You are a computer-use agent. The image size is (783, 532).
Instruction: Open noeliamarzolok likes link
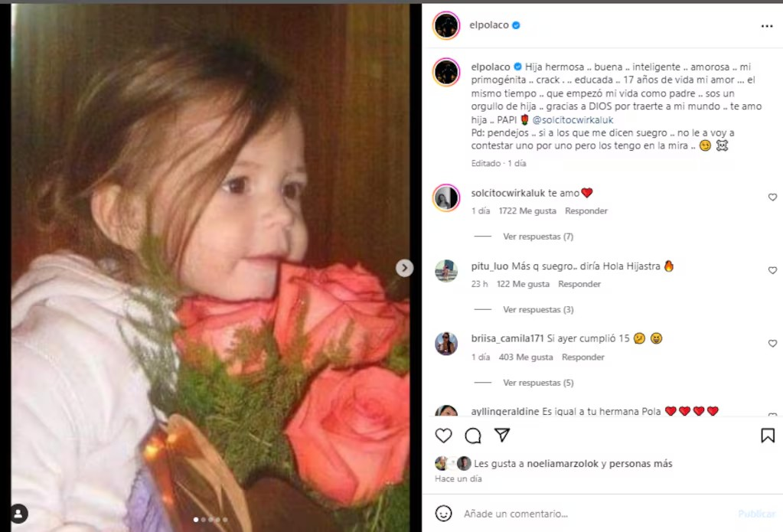click(x=568, y=463)
